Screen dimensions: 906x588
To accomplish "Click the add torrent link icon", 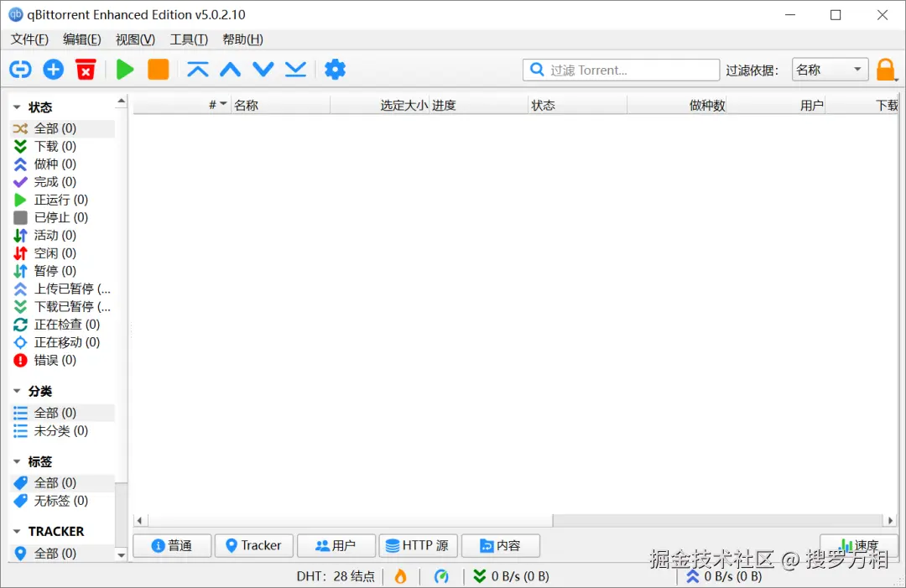I will (20, 70).
